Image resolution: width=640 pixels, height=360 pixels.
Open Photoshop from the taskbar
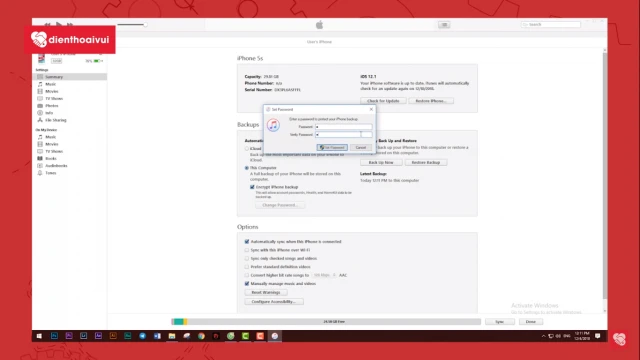click(x=54, y=336)
